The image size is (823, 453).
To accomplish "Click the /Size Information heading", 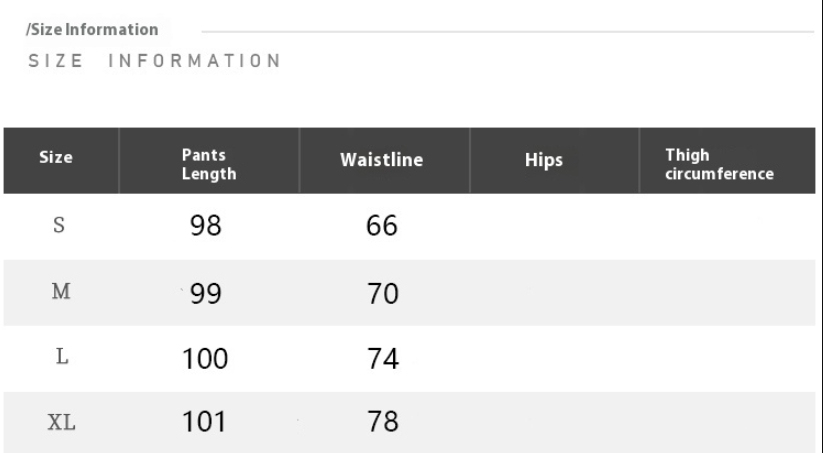I will click(92, 29).
